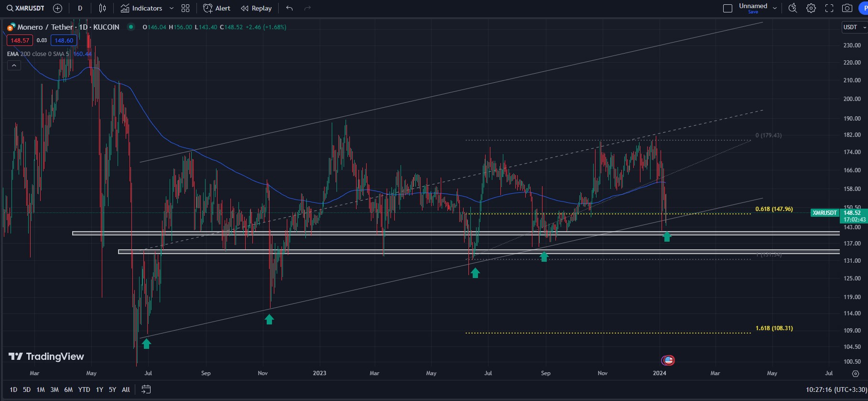
Task: Click the buy price 148.60
Action: point(64,41)
